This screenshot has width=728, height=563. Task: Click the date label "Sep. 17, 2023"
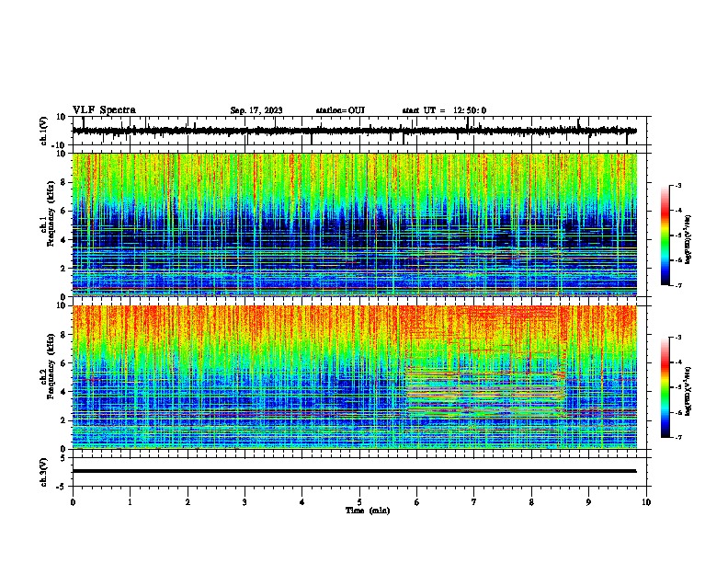(x=256, y=110)
